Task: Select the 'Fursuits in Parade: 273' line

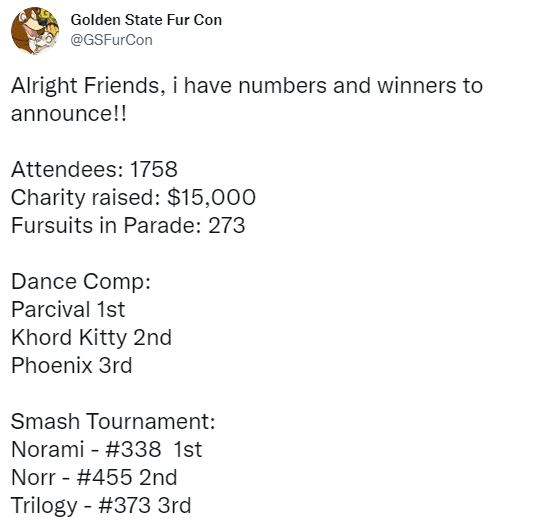Action: [x=128, y=225]
